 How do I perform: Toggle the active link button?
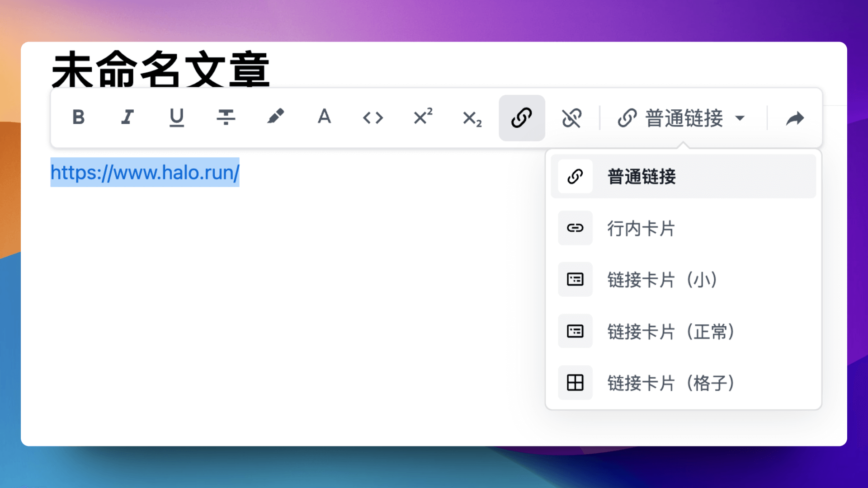click(x=522, y=118)
